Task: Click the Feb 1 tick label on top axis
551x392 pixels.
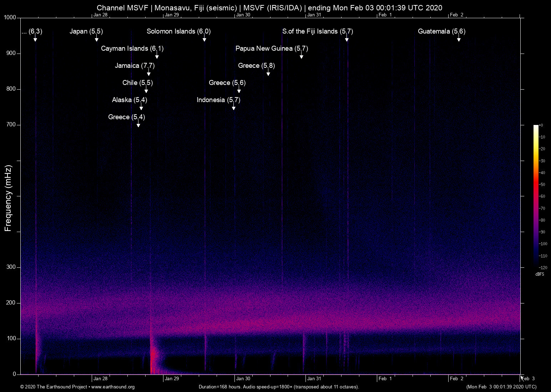Action: click(x=385, y=15)
